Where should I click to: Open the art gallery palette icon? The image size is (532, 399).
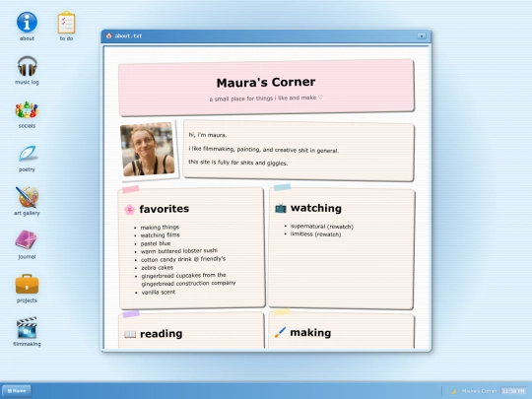tap(27, 201)
